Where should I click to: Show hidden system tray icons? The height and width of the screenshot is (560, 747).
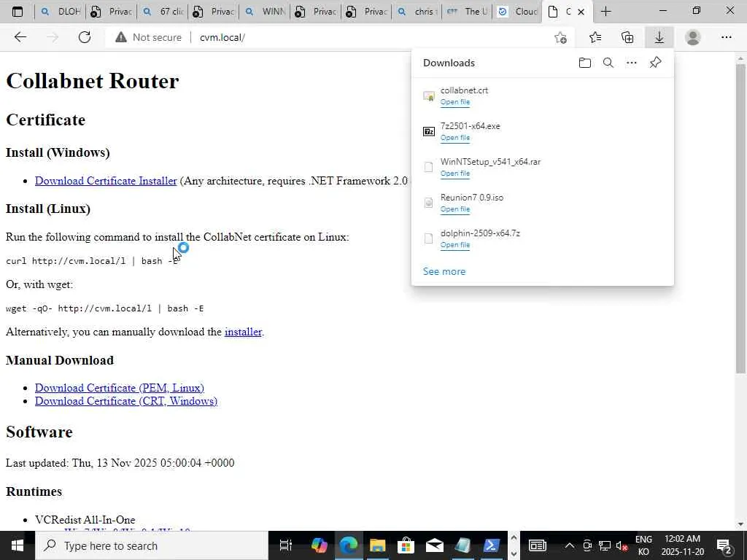(569, 545)
